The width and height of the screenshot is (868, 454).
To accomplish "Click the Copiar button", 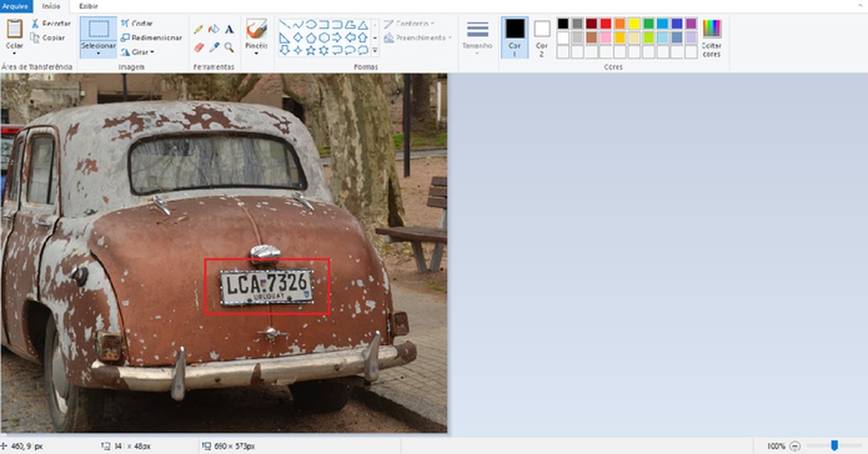I will 49,38.
